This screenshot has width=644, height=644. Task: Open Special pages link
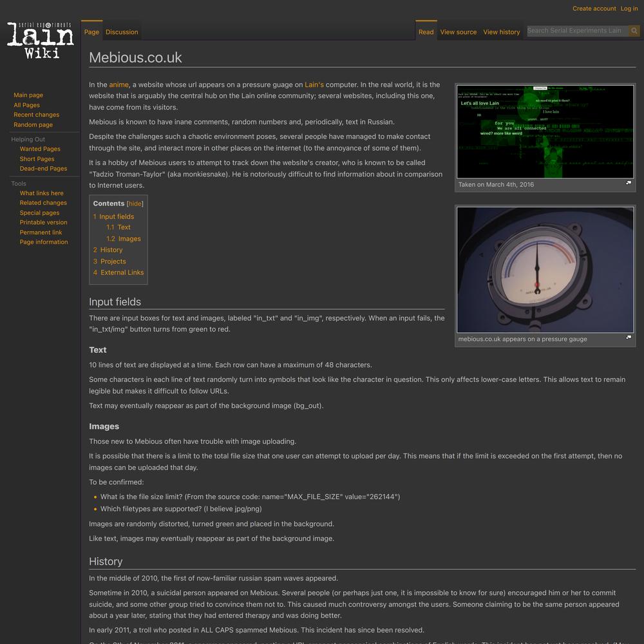(39, 213)
